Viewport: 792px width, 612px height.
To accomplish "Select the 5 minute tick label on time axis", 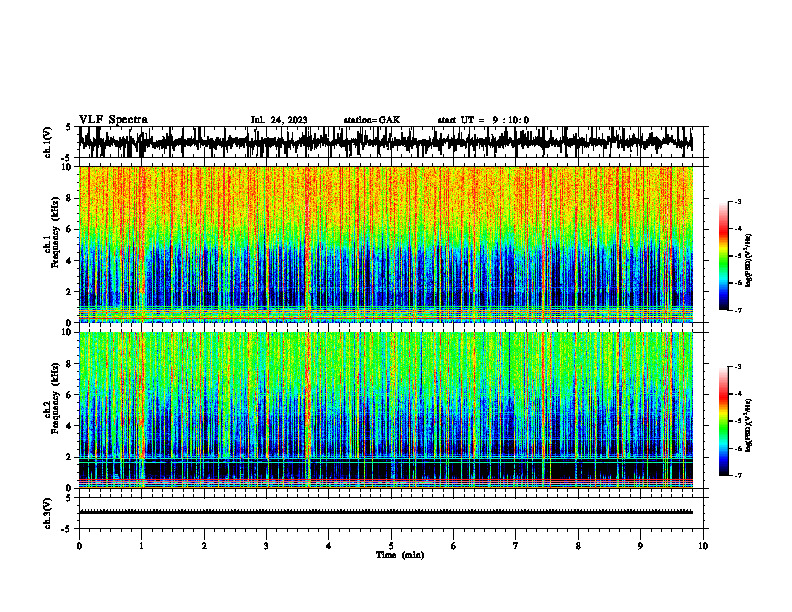I will (x=391, y=546).
